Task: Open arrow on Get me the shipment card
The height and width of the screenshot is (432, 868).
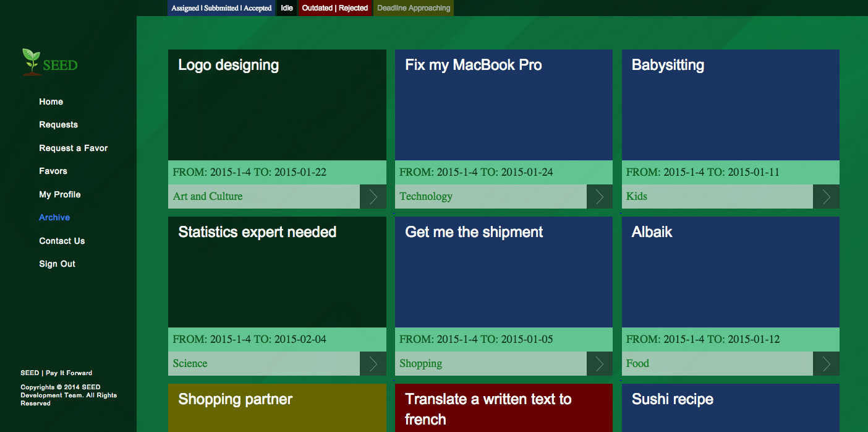Action: coord(600,363)
